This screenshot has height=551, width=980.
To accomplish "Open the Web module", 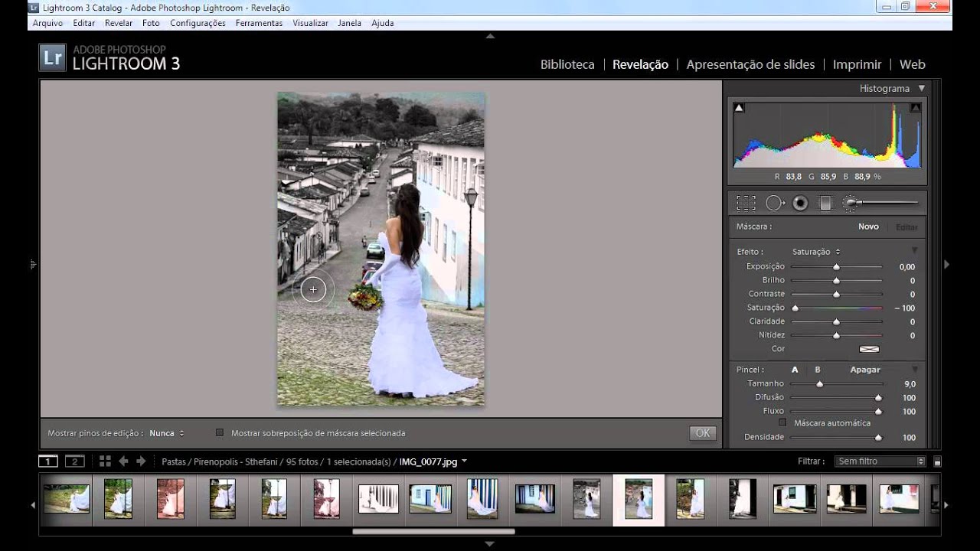I will coord(913,64).
